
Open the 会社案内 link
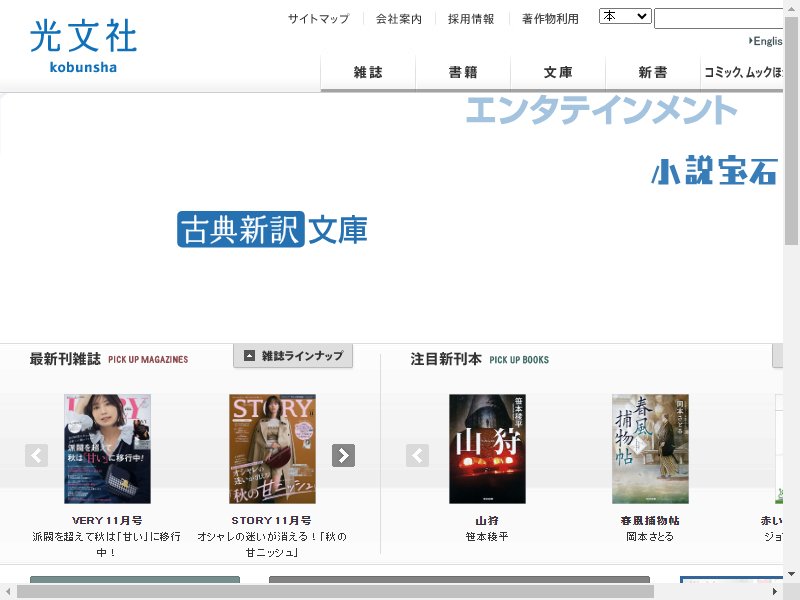pos(398,19)
